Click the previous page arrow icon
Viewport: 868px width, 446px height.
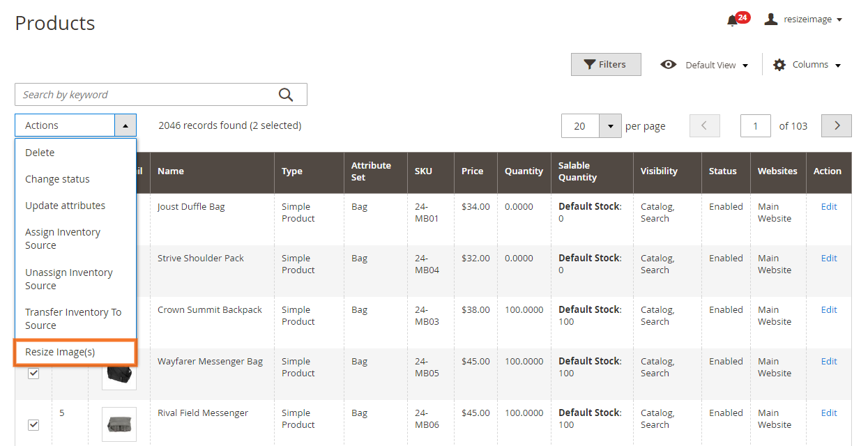click(x=704, y=125)
